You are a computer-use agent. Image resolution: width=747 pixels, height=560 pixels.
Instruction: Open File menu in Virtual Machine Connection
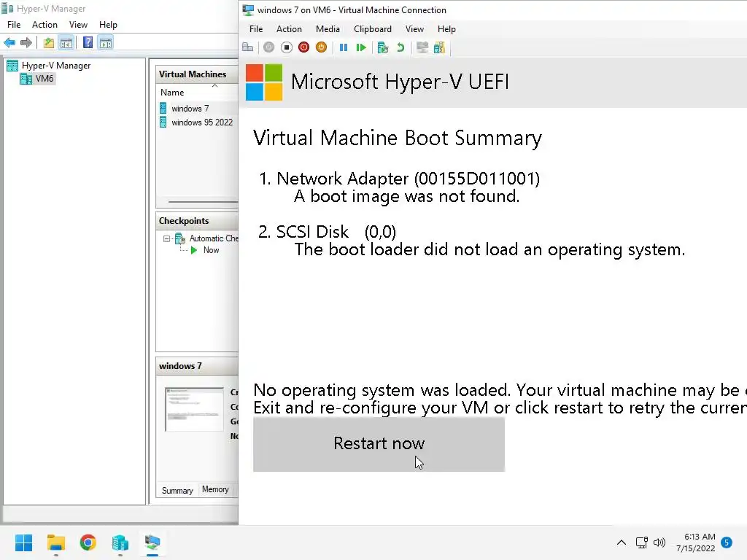(x=256, y=29)
